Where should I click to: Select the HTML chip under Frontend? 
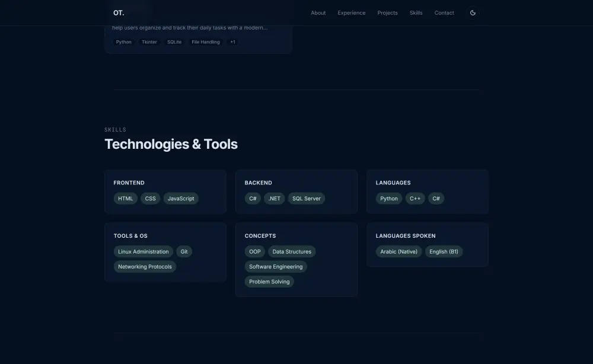click(x=125, y=198)
